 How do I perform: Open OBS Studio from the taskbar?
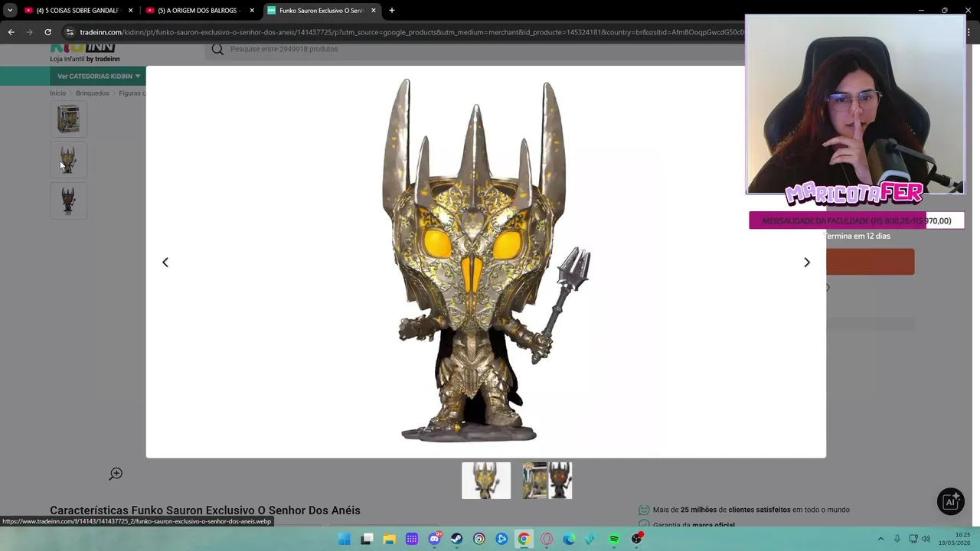point(636,539)
